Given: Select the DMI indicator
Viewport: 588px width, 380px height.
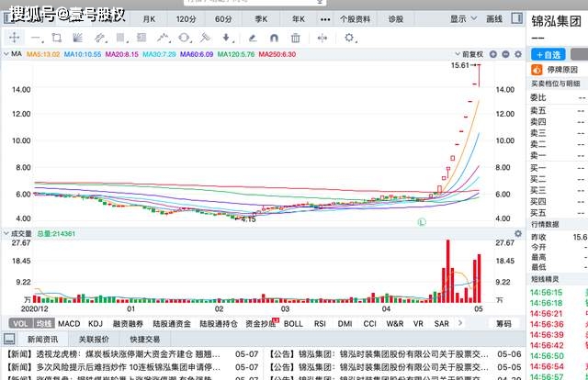Looking at the screenshot, I should point(345,324).
